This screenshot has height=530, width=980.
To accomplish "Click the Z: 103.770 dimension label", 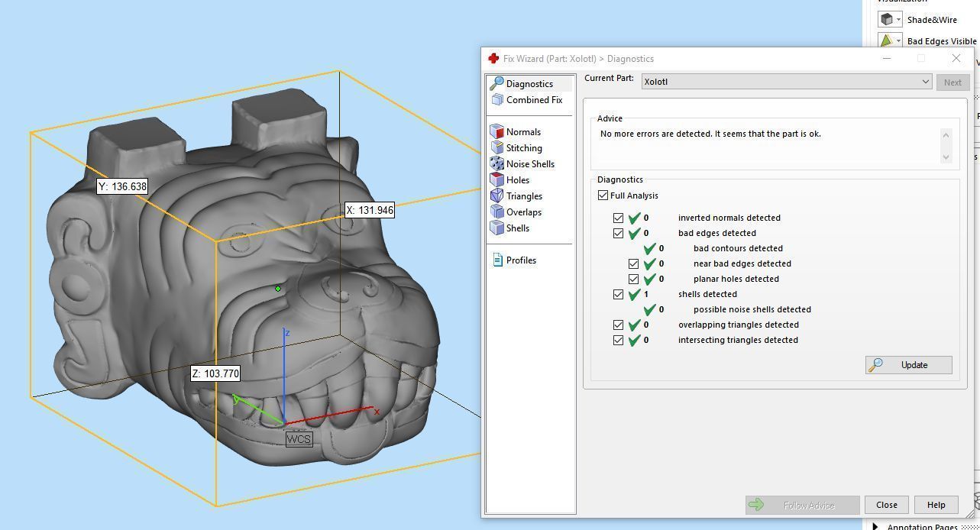I will tap(215, 373).
